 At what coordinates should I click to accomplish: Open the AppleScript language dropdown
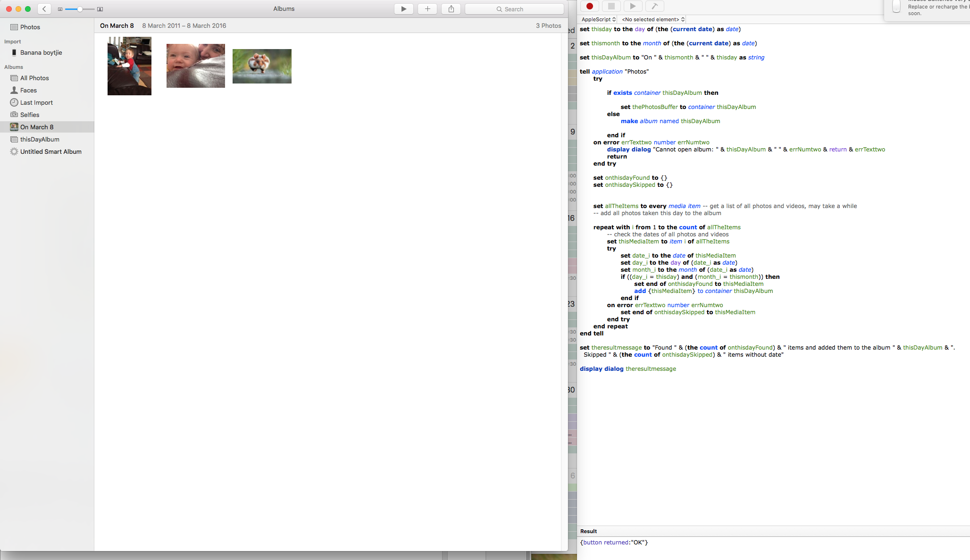[598, 19]
